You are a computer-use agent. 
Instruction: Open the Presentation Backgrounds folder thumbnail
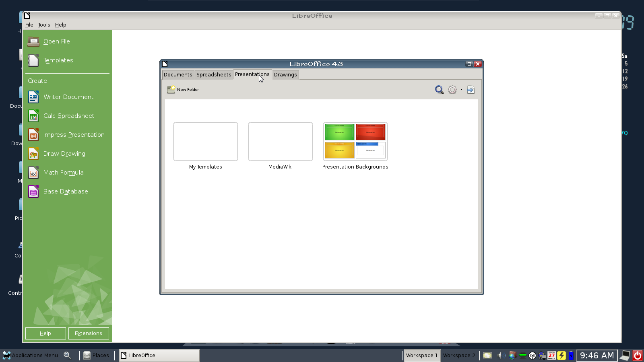tap(355, 142)
